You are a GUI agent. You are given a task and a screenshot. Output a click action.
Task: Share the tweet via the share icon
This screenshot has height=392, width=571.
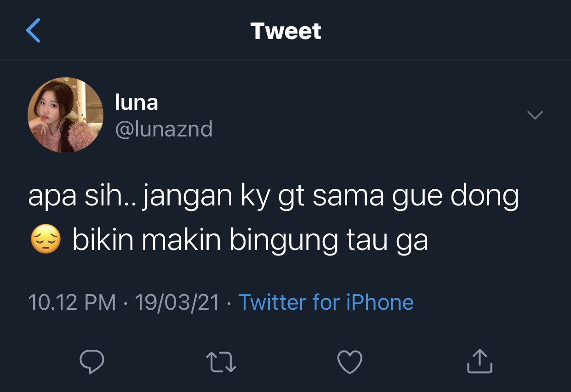point(480,361)
